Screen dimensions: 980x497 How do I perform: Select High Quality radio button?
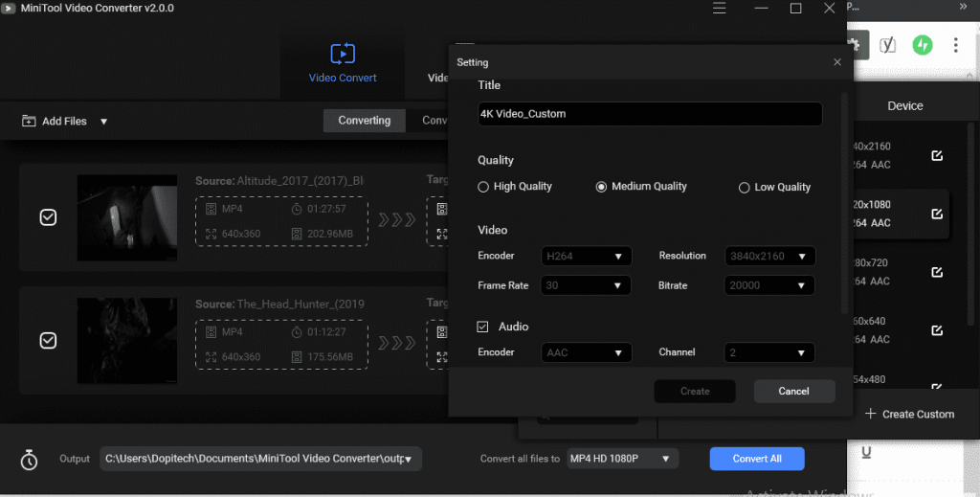[483, 187]
